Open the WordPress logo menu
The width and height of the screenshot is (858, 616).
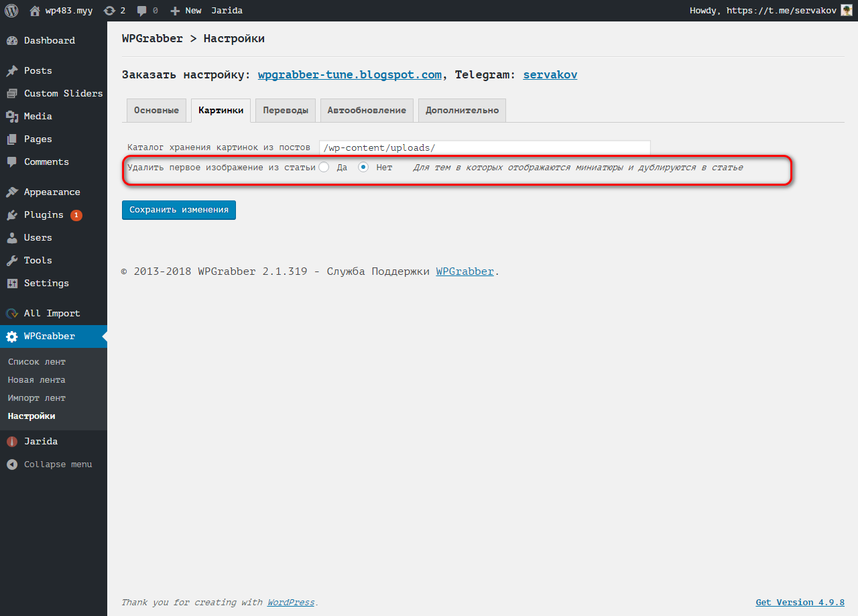coord(11,11)
